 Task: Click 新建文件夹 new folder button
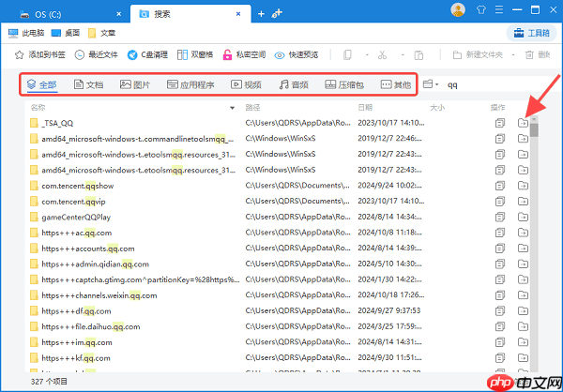coord(478,55)
